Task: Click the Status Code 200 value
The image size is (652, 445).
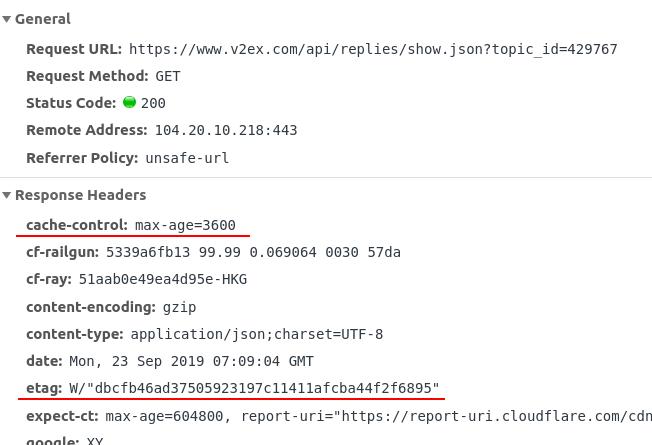Action: [153, 103]
